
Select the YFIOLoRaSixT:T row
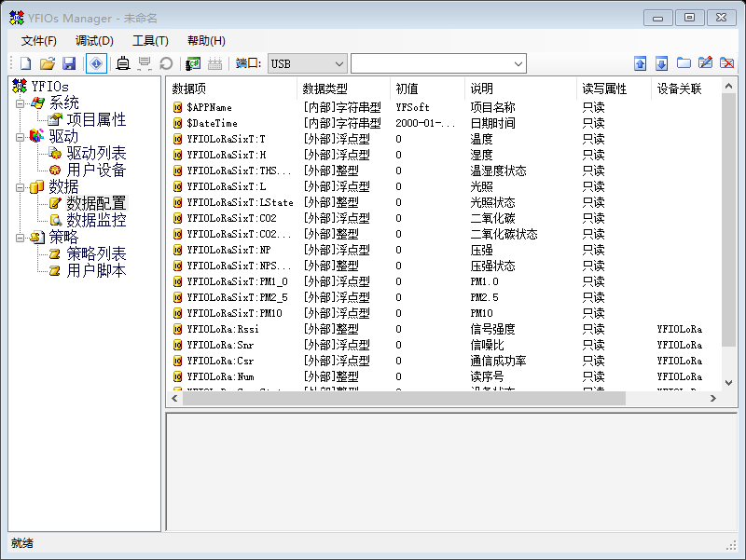coord(444,139)
